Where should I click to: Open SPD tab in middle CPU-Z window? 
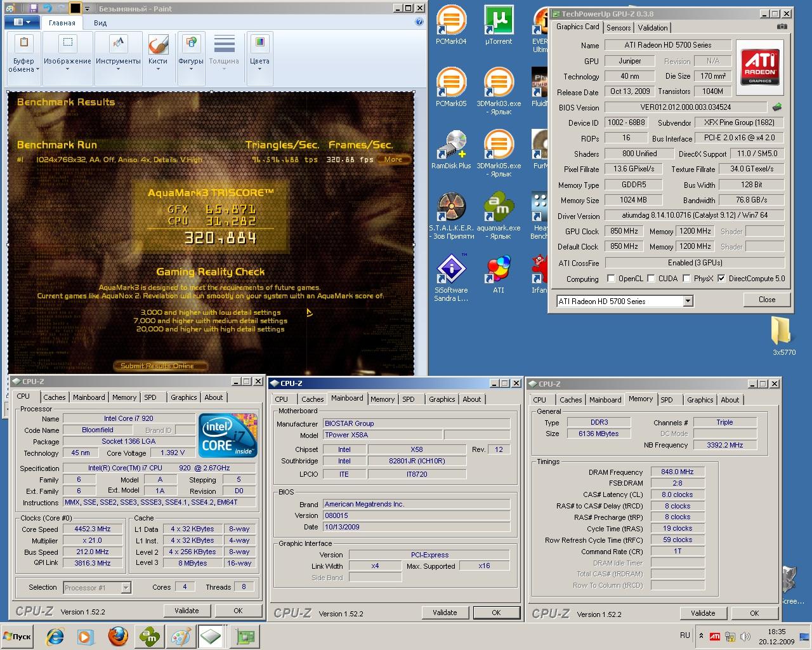click(409, 399)
